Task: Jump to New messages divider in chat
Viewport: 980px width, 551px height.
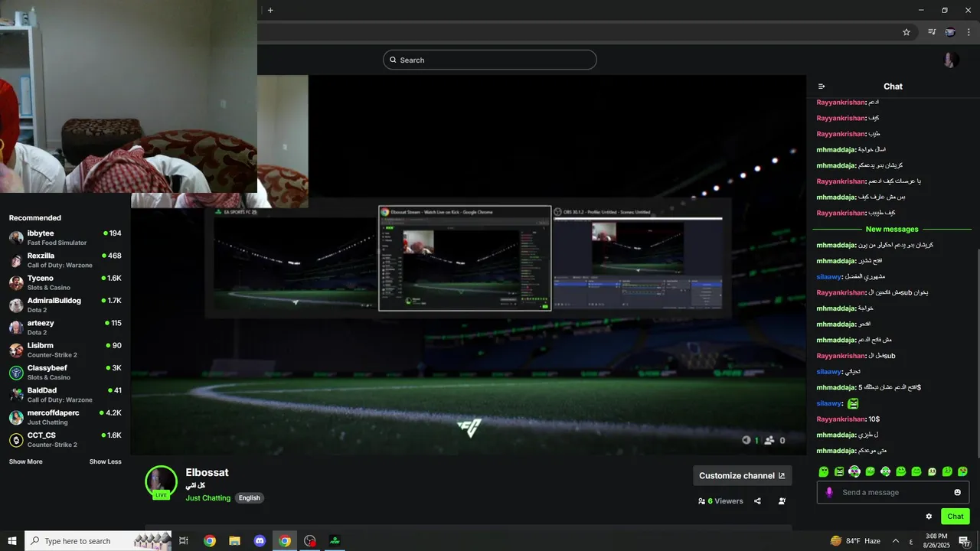Action: tap(892, 229)
